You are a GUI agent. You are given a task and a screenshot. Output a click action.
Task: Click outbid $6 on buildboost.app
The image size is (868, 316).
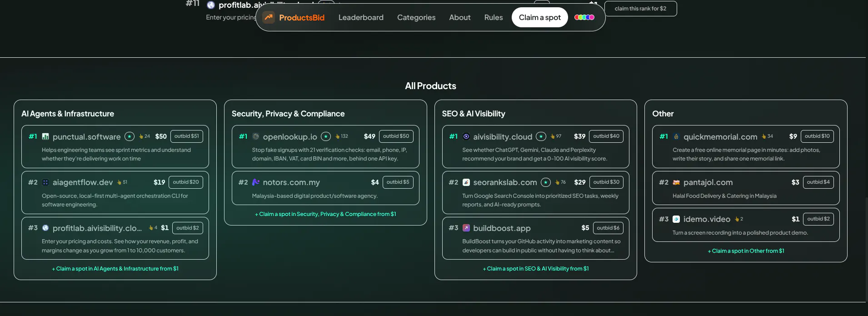click(608, 228)
